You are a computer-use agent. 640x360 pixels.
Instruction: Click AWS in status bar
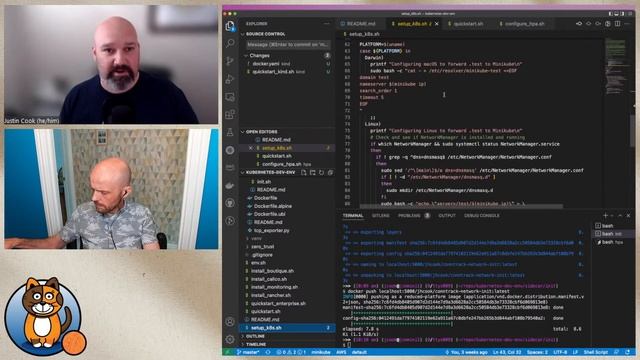pos(341,352)
